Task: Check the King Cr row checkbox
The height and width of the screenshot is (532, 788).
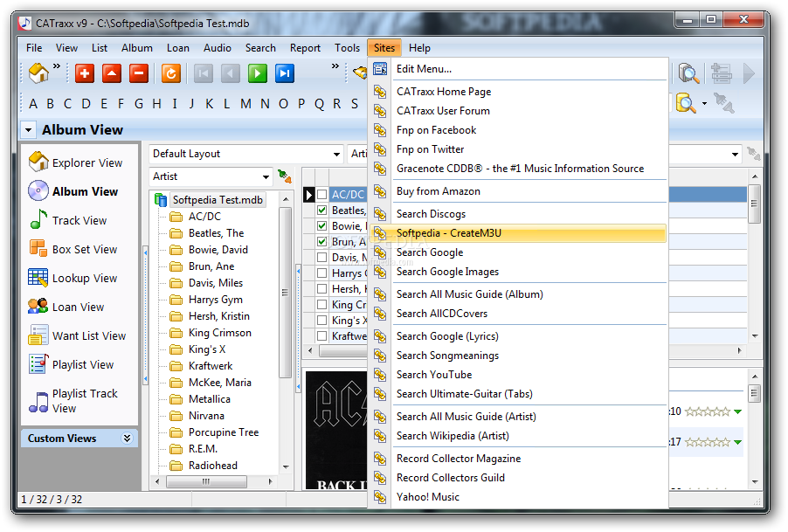Action: click(x=322, y=304)
